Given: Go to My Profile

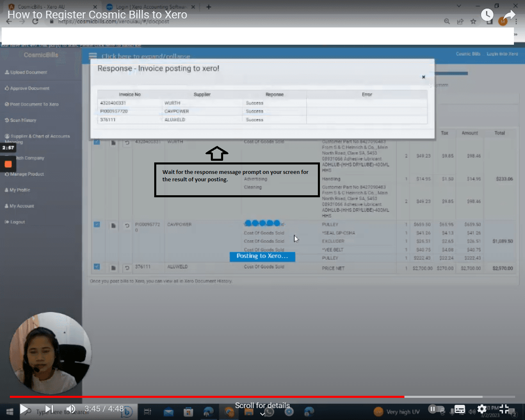Looking at the screenshot, I should (x=17, y=190).
